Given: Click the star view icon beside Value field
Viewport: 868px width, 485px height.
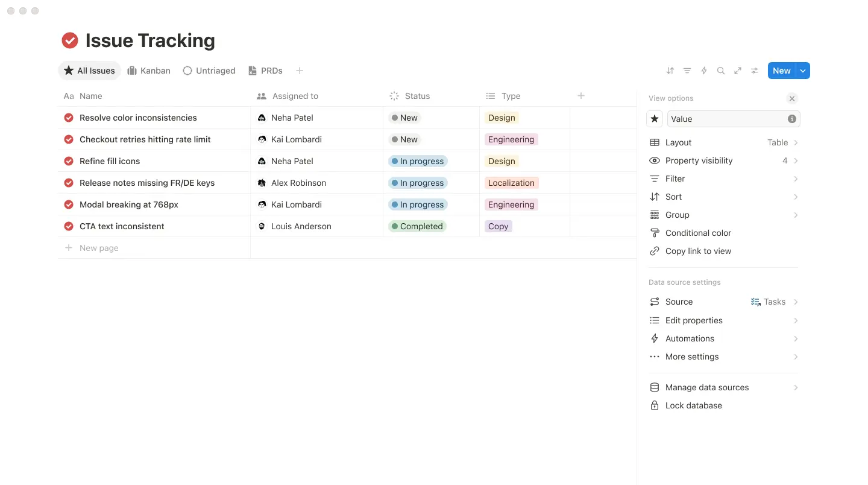Looking at the screenshot, I should click(x=655, y=119).
